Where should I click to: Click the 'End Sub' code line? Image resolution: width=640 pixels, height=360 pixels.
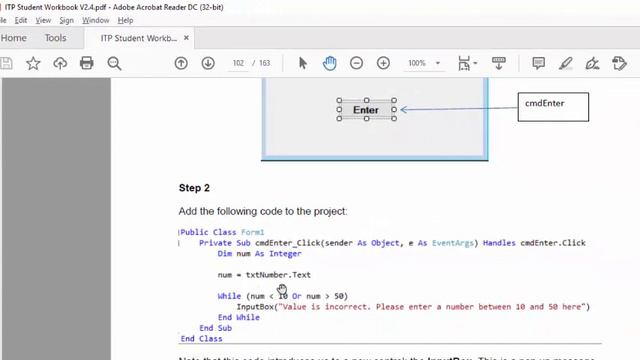coord(216,328)
